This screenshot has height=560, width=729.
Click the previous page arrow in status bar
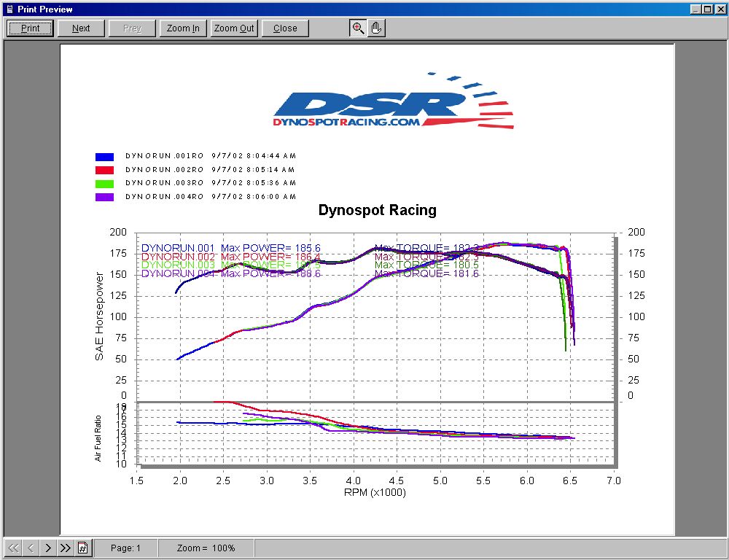tap(31, 548)
